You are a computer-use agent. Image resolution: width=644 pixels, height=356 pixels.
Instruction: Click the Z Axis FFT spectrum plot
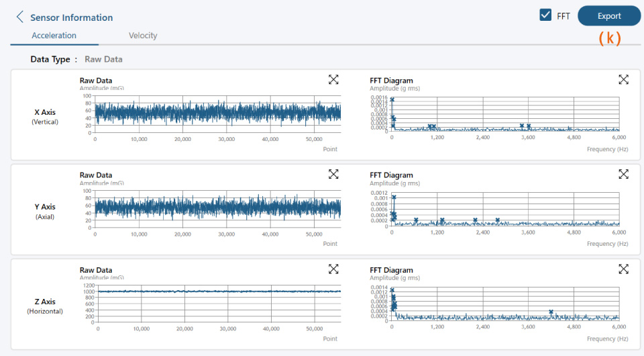[505, 304]
